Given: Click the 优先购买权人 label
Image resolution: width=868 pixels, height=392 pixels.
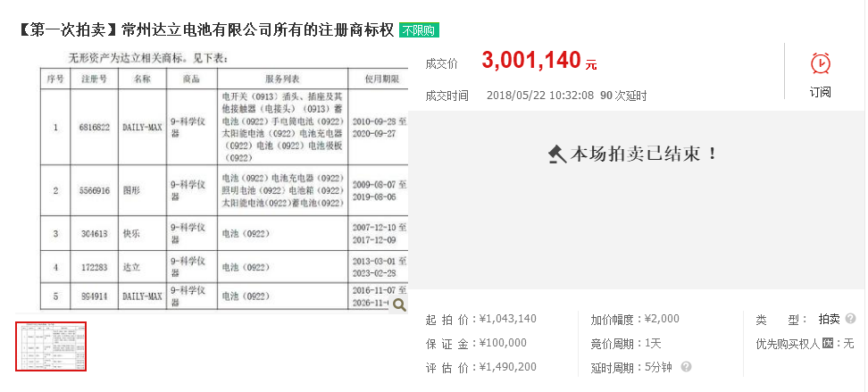Looking at the screenshot, I should (788, 344).
